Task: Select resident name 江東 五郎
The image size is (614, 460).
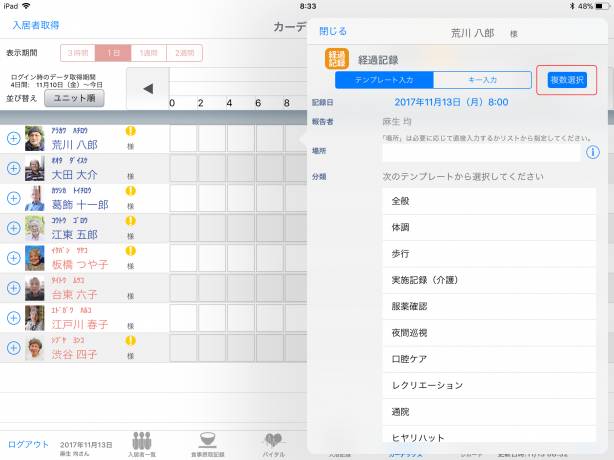Action: 74,235
